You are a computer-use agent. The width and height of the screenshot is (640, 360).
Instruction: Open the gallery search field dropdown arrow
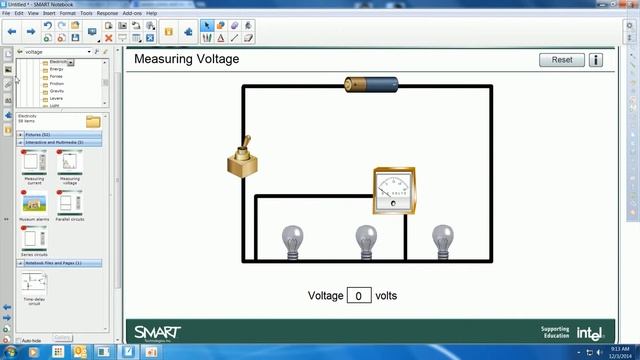pos(89,52)
